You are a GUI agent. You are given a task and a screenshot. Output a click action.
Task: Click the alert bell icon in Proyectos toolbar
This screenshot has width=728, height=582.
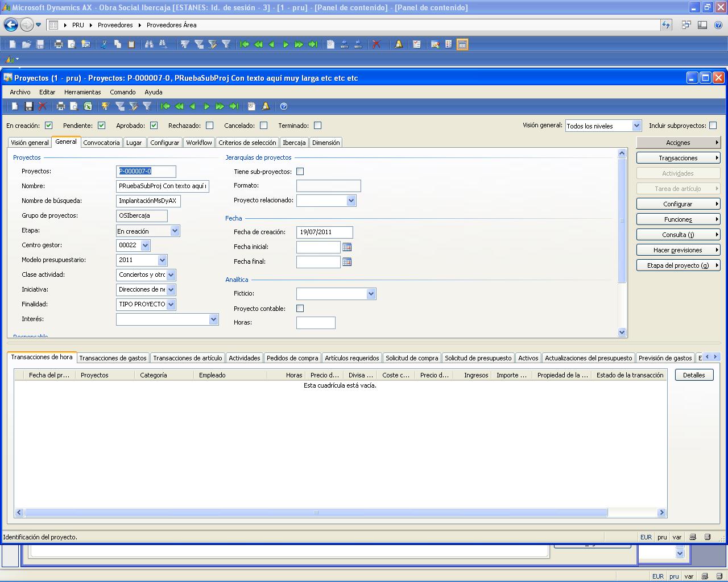coord(266,106)
